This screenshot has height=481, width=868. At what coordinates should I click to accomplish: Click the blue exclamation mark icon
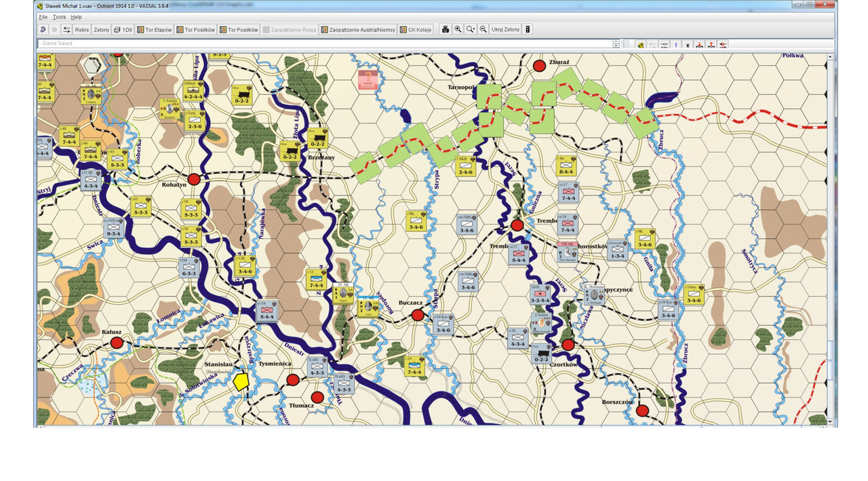coord(676,45)
